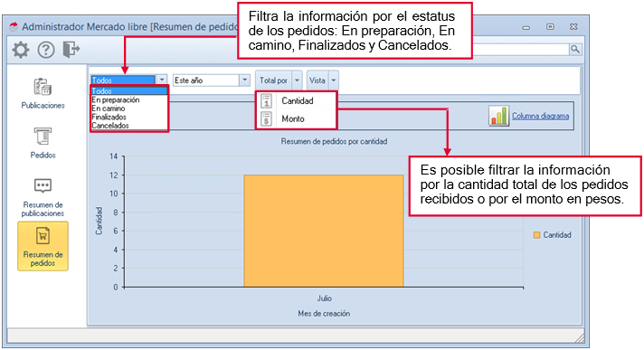Click the Columna diagrama chart icon
Screen dimensions: 644x350
point(498,116)
